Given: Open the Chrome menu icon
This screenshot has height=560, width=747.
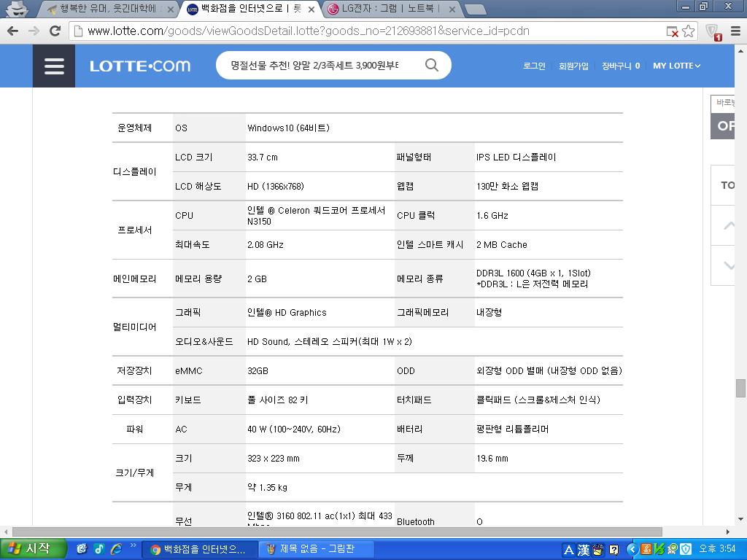Looking at the screenshot, I should (735, 31).
